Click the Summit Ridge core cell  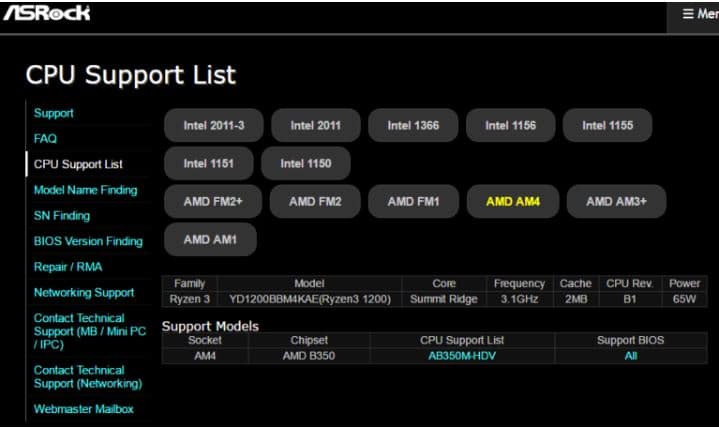click(x=443, y=299)
